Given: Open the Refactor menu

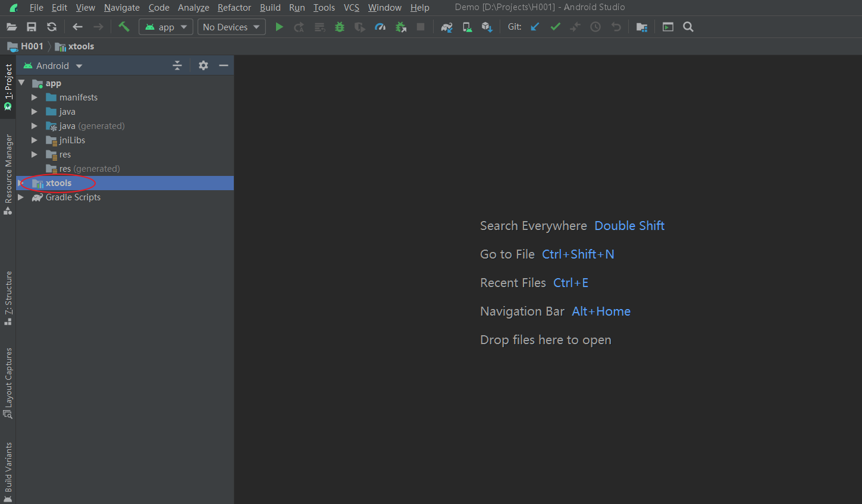Looking at the screenshot, I should tap(234, 8).
